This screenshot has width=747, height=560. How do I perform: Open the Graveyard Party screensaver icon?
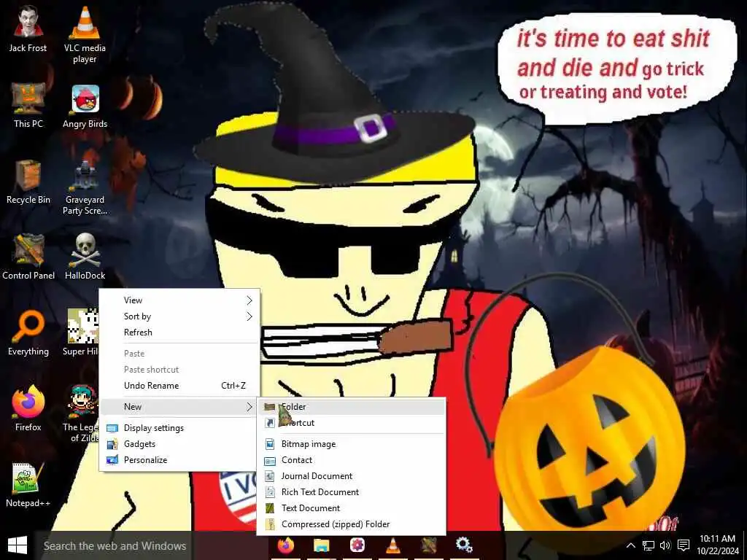85,187
